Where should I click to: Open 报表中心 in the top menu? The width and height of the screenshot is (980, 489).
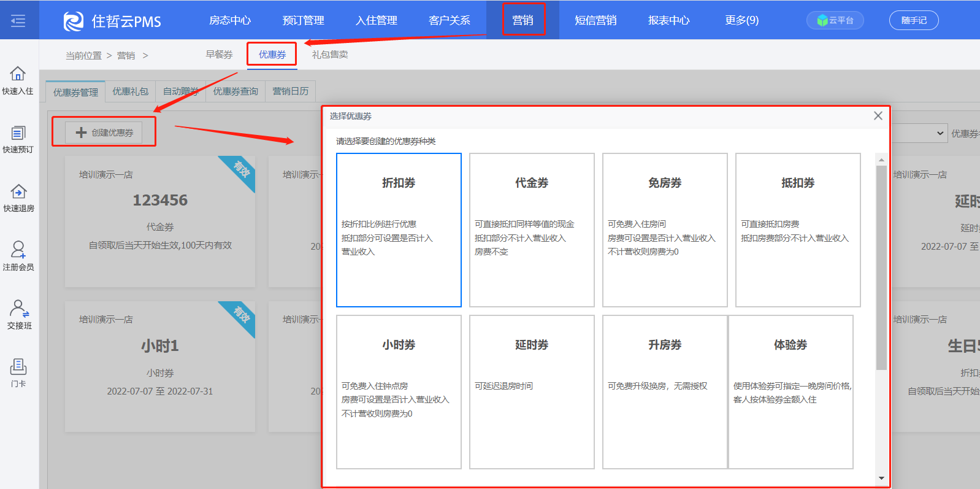point(669,20)
